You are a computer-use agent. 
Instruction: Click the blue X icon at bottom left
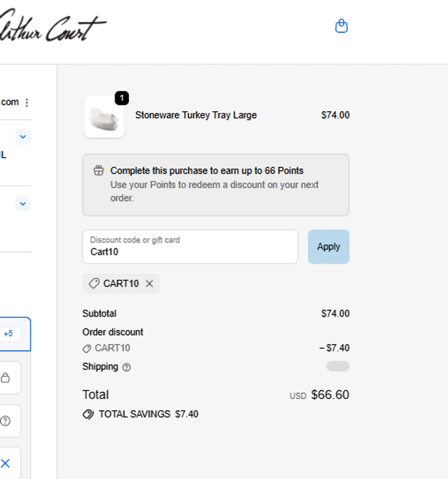pyautogui.click(x=5, y=463)
